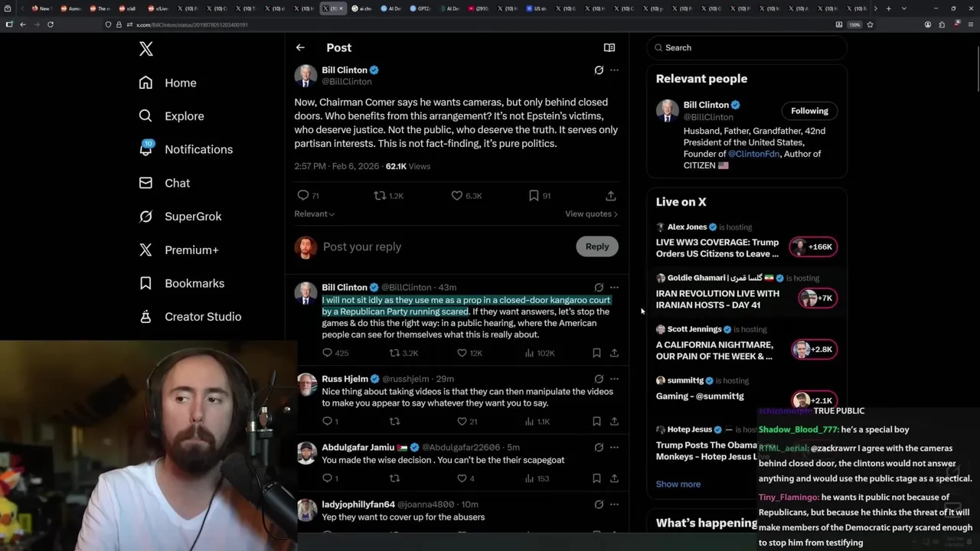980x551 pixels.
Task: Bookmark Abdulgafar Jamiu's reply
Action: 596,478
